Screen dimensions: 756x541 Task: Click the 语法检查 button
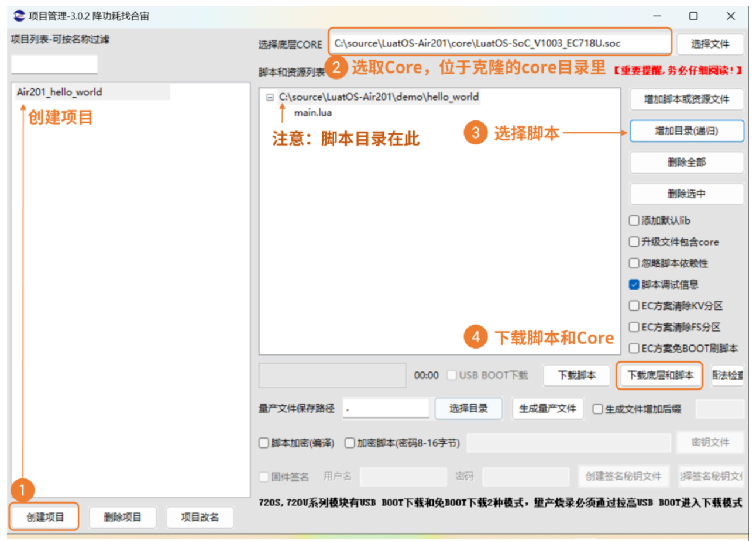pyautogui.click(x=727, y=375)
